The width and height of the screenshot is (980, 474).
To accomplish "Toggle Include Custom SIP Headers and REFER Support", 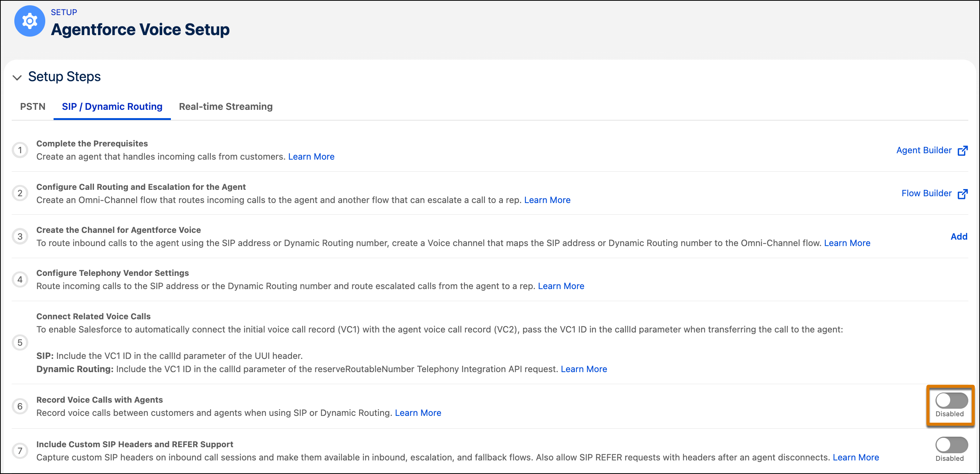I will 951,445.
